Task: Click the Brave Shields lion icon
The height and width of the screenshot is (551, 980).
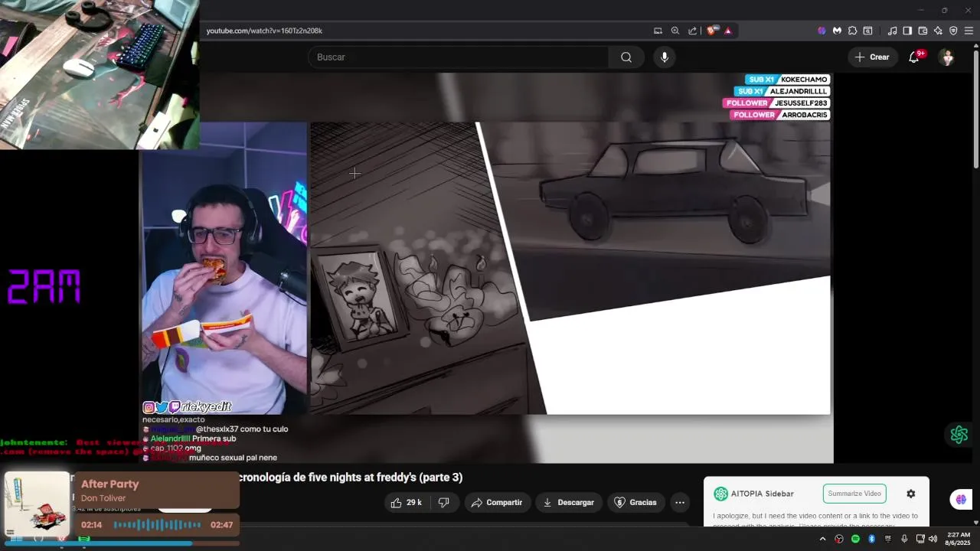Action: [711, 31]
